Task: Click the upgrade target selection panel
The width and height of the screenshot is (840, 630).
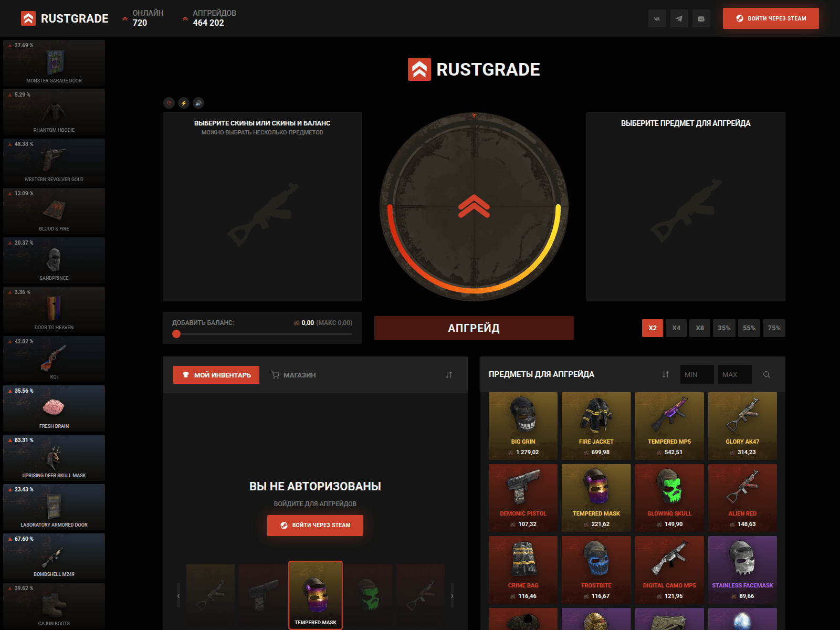Action: pyautogui.click(x=686, y=207)
